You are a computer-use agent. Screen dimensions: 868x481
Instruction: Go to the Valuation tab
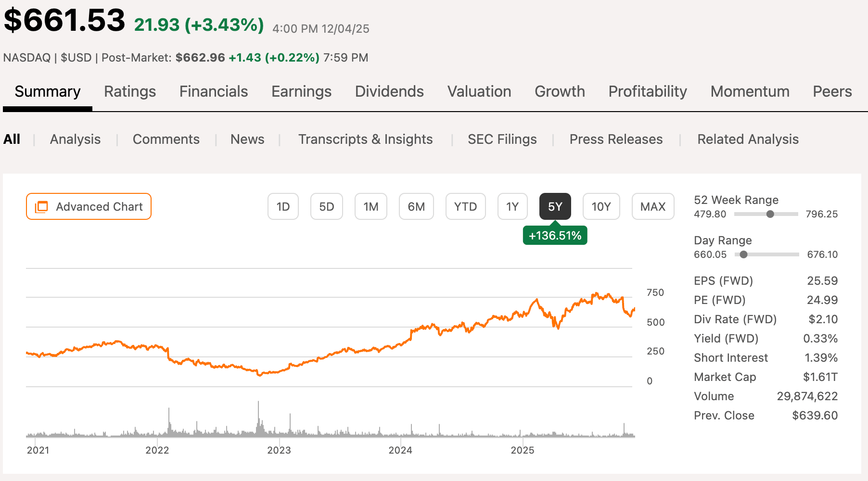click(x=479, y=91)
